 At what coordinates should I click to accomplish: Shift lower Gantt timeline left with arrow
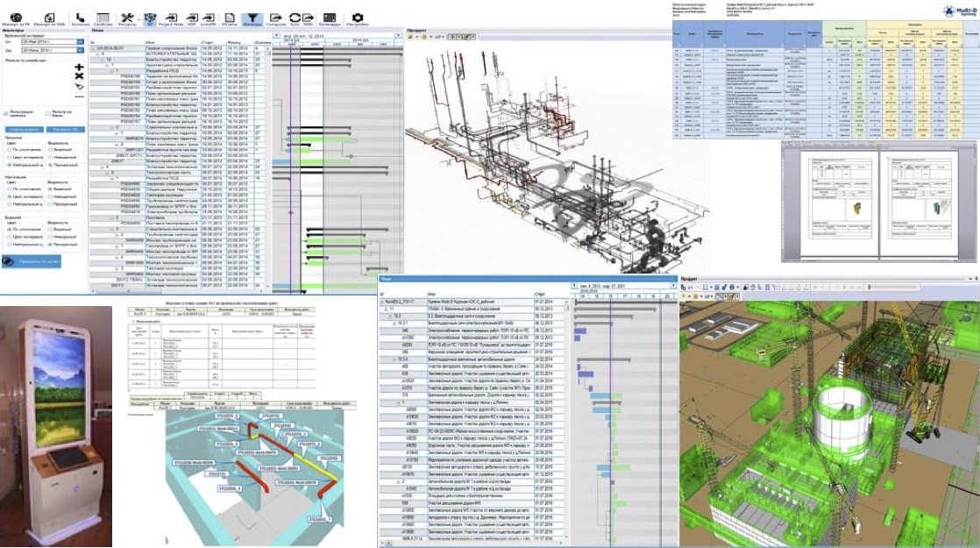pyautogui.click(x=575, y=286)
